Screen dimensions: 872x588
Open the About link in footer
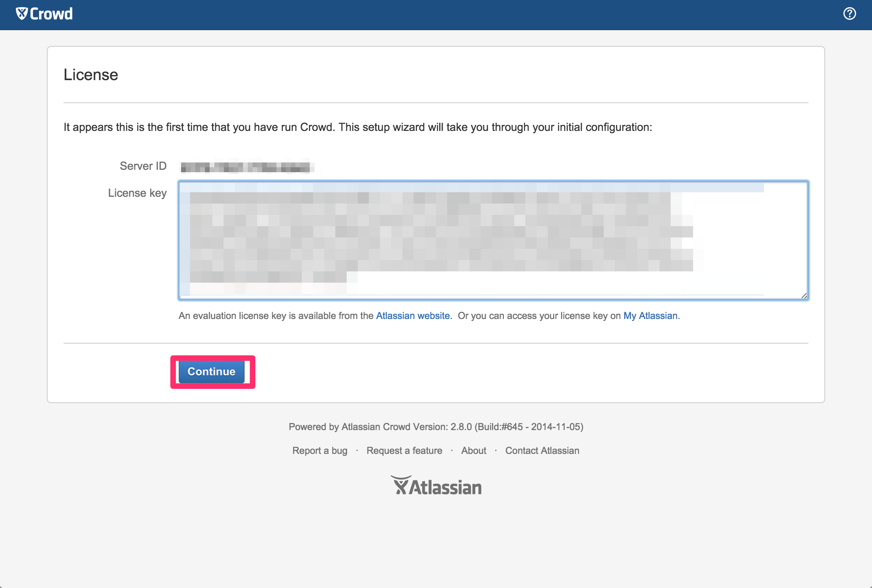(x=474, y=451)
